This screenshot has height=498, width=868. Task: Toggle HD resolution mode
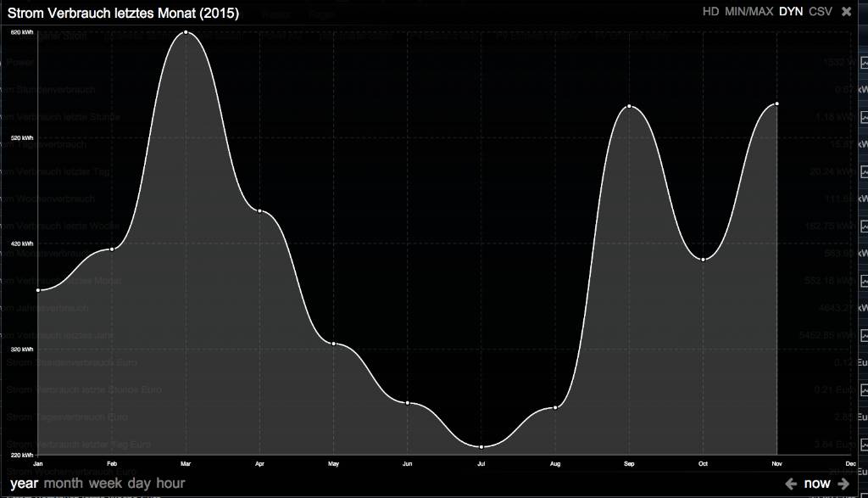coord(710,12)
